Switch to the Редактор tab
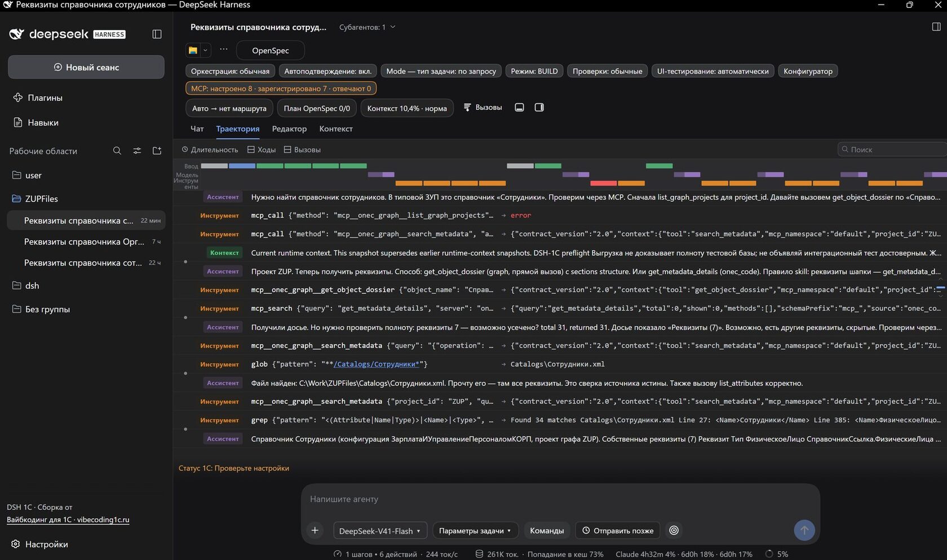Image resolution: width=947 pixels, height=560 pixels. [289, 129]
